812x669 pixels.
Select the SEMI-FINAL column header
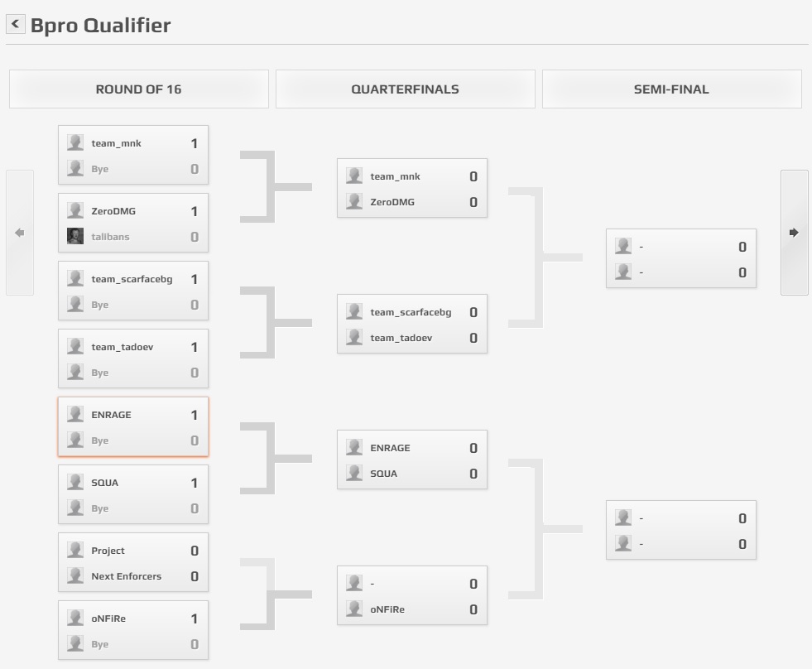[x=671, y=89]
